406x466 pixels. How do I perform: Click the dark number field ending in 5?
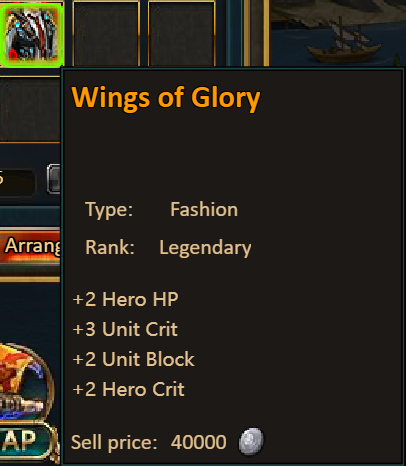click(17, 181)
